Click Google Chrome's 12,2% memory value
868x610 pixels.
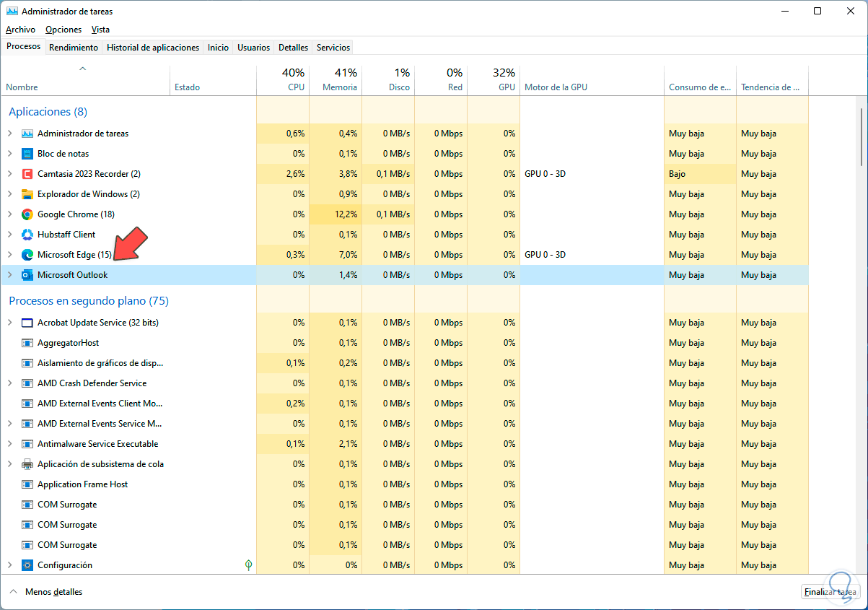coord(348,214)
